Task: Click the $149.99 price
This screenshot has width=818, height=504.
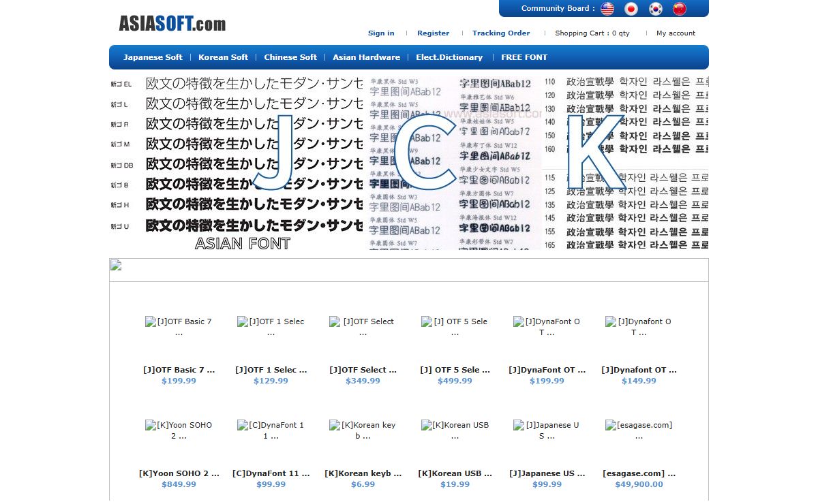Action: point(639,381)
